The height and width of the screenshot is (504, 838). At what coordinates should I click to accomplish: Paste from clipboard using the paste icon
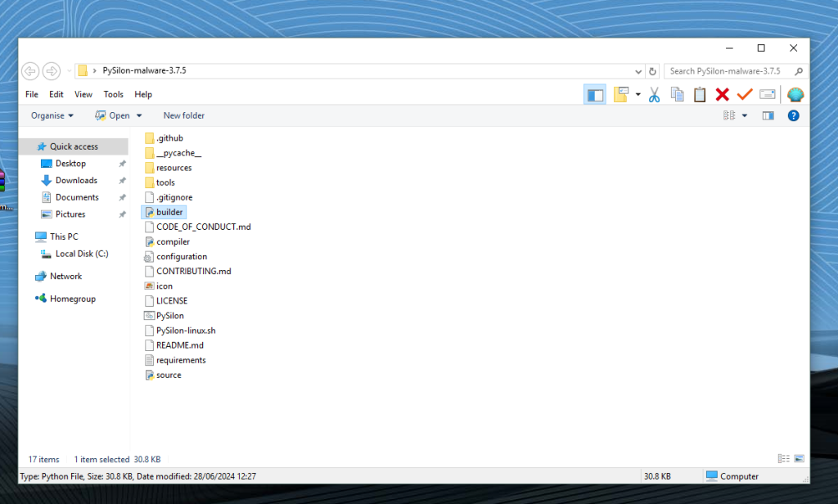tap(700, 94)
